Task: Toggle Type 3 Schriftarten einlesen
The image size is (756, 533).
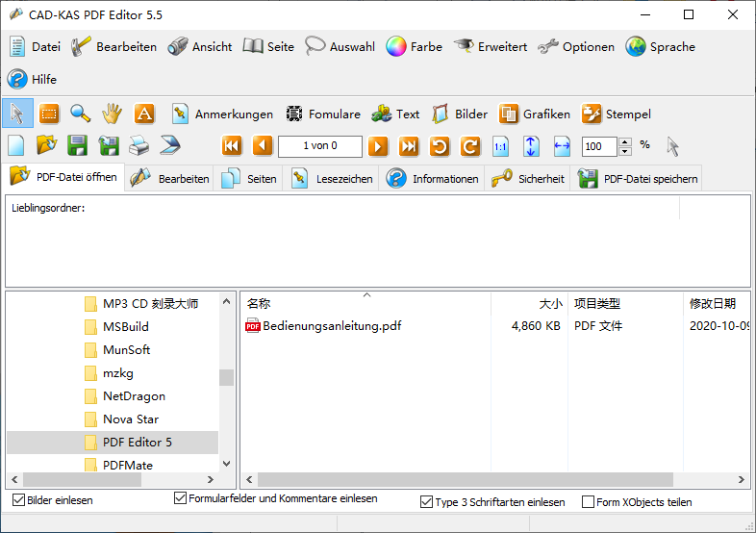Action: point(426,502)
